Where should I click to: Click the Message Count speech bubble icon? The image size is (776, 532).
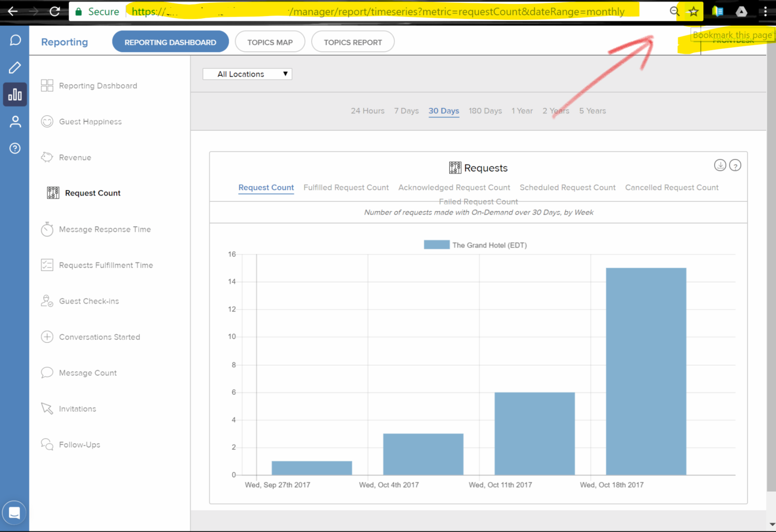[47, 372]
